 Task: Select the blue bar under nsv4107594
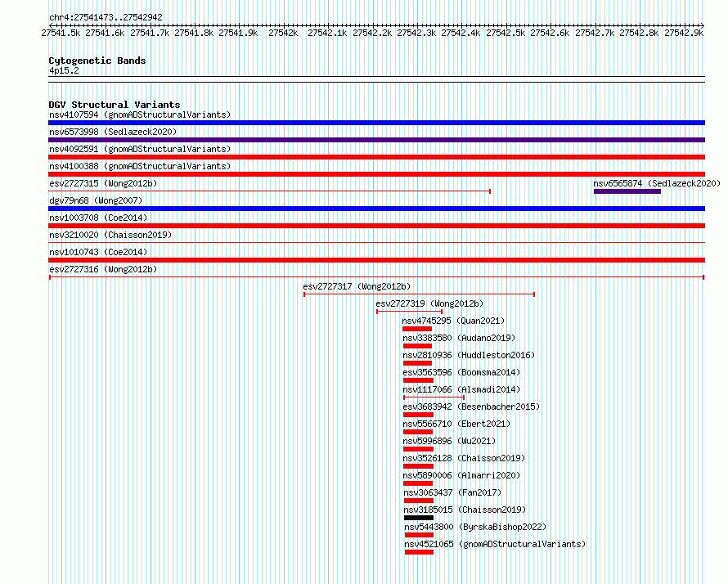(376, 123)
